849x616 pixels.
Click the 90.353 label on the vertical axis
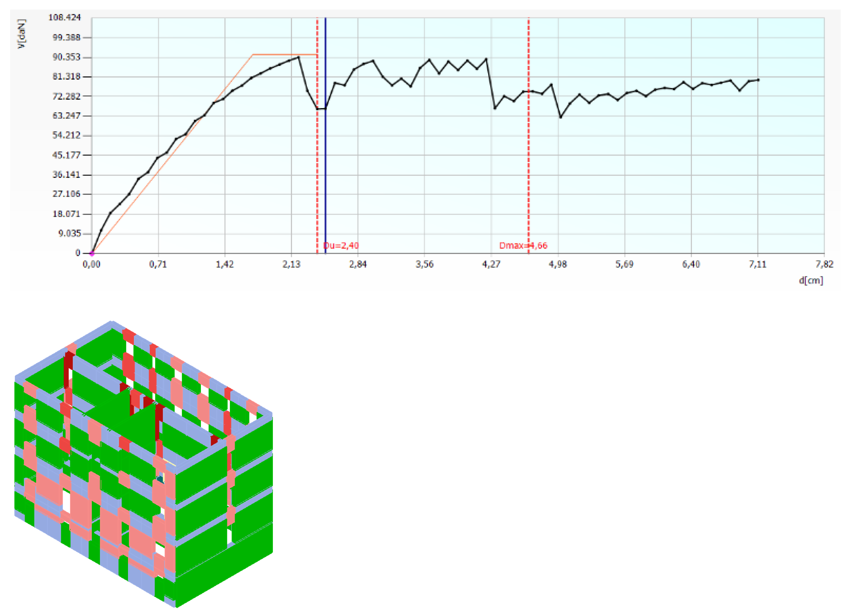click(x=66, y=57)
